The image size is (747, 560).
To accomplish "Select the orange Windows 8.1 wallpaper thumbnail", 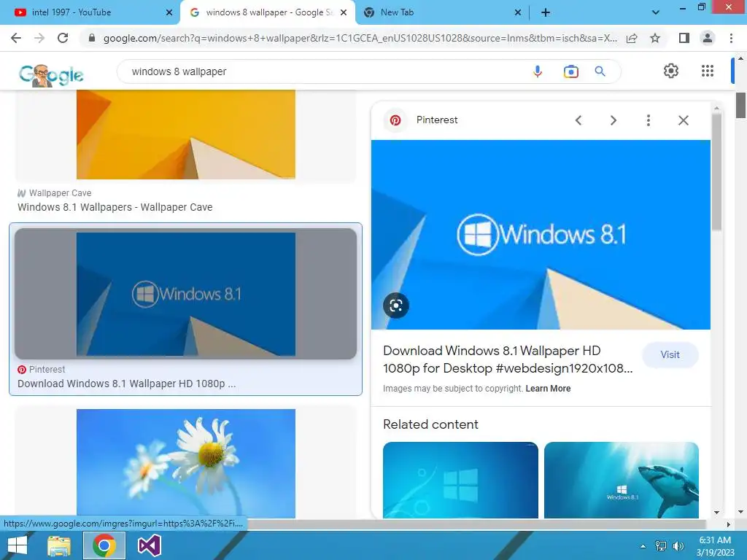I will tap(186, 135).
